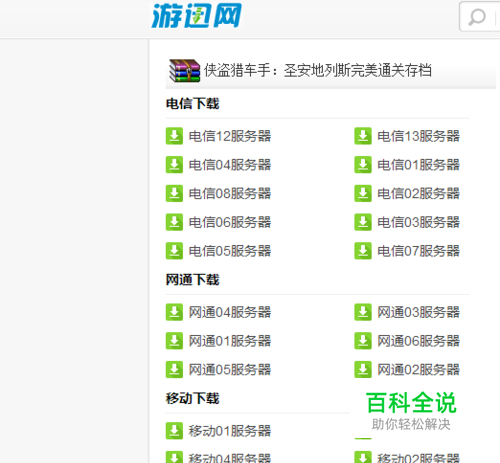Click download icon next to 电信08服务器
This screenshot has height=463, width=500.
(174, 193)
